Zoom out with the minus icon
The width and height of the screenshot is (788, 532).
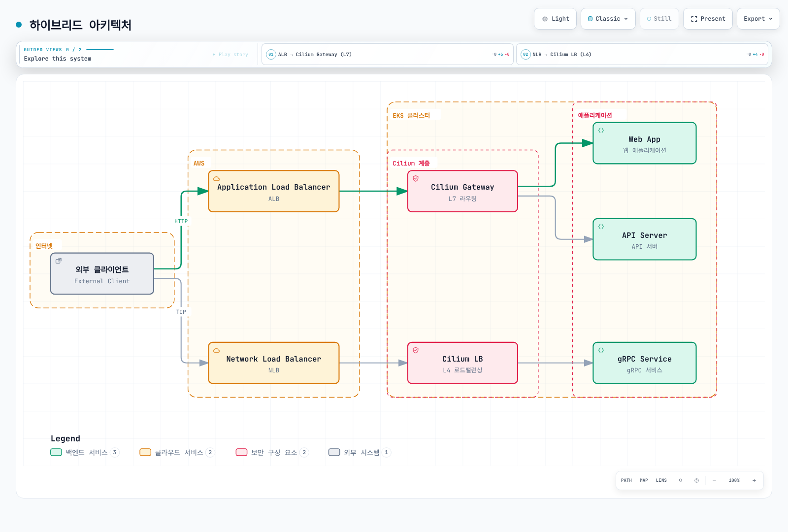pyautogui.click(x=714, y=480)
